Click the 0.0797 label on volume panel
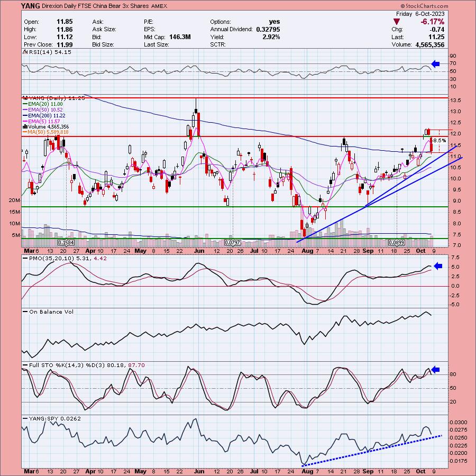This screenshot has width=476, height=476. pyautogui.click(x=233, y=243)
